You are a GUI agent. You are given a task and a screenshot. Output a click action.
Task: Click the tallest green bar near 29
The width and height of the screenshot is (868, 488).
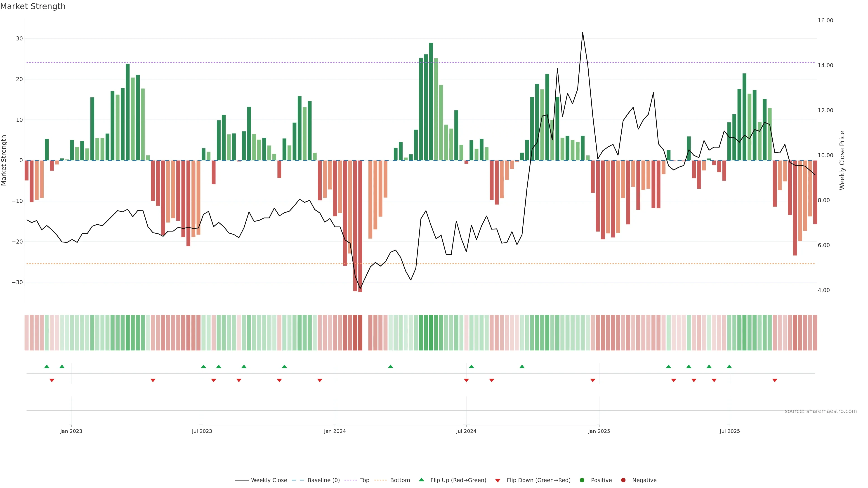pos(431,101)
